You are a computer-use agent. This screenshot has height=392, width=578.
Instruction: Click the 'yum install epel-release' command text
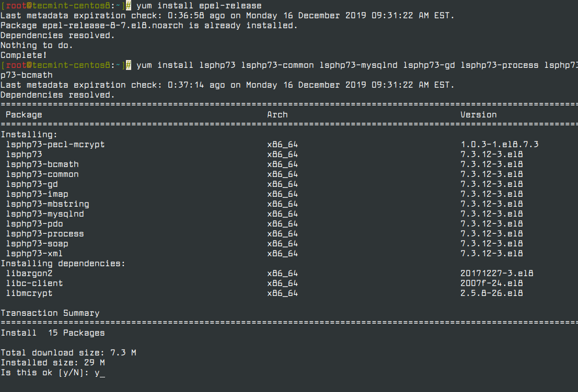199,6
